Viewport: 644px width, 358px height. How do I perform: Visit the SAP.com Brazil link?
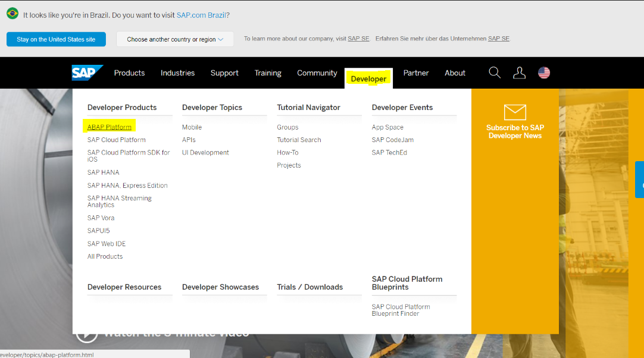201,15
